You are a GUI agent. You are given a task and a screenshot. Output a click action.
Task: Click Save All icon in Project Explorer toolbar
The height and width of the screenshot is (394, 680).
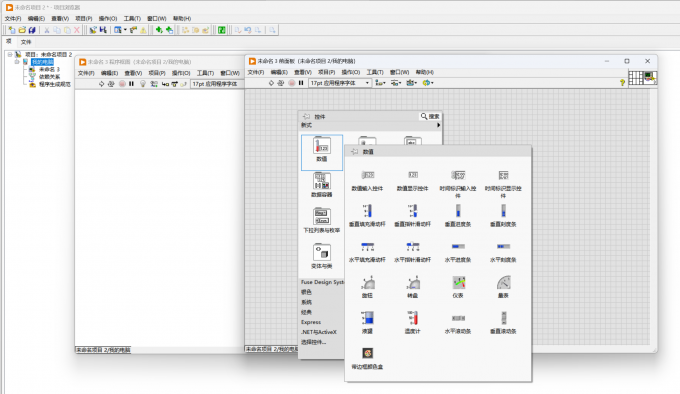click(32, 30)
